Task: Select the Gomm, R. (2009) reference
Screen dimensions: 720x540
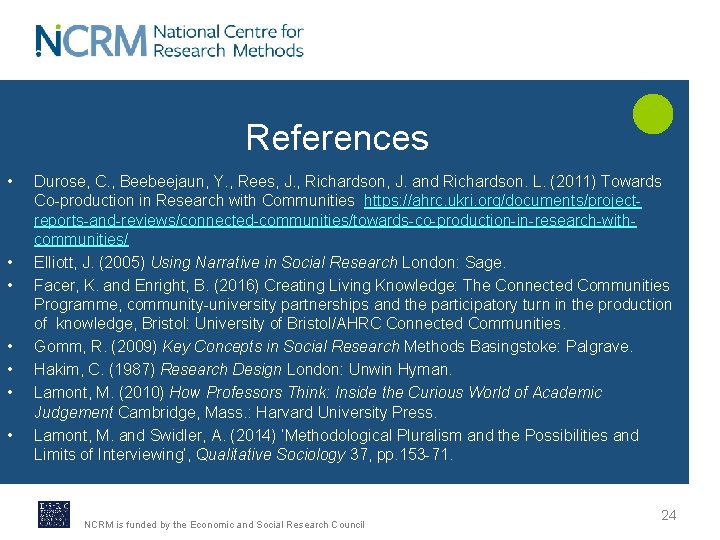Action: (x=333, y=346)
